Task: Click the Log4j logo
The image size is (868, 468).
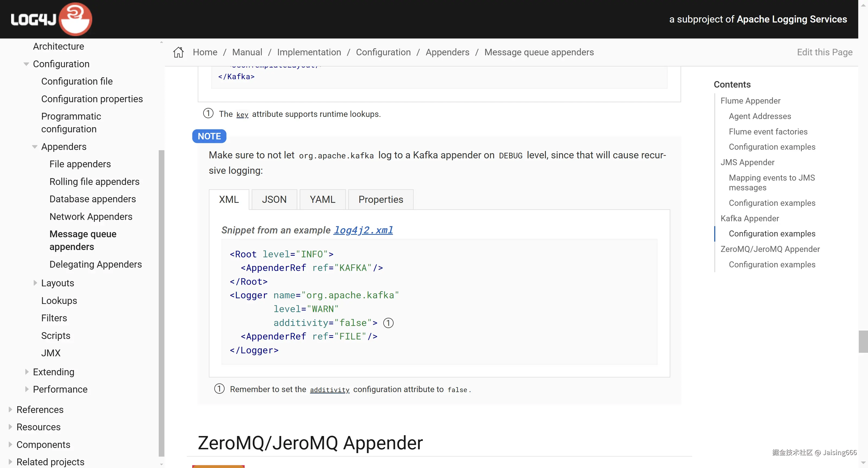Action: (51, 19)
